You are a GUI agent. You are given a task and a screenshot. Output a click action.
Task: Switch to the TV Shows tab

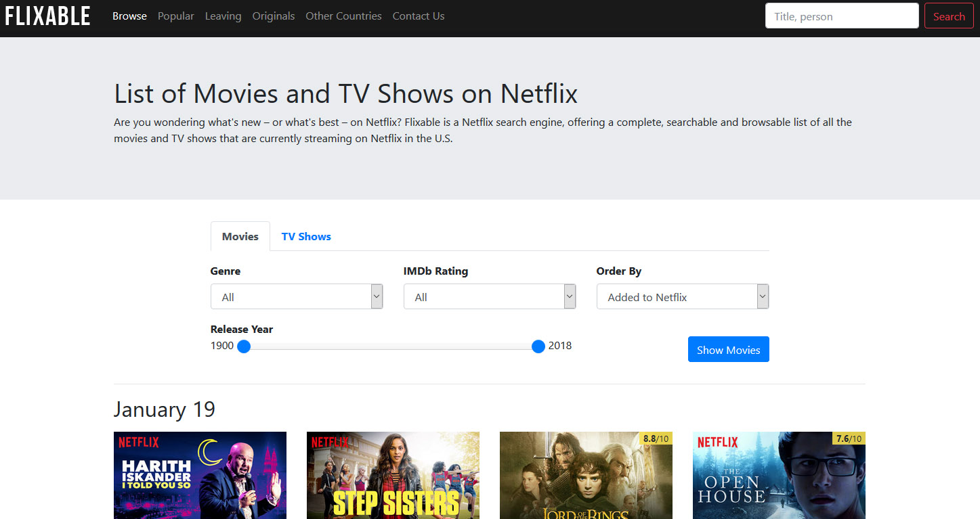click(305, 236)
